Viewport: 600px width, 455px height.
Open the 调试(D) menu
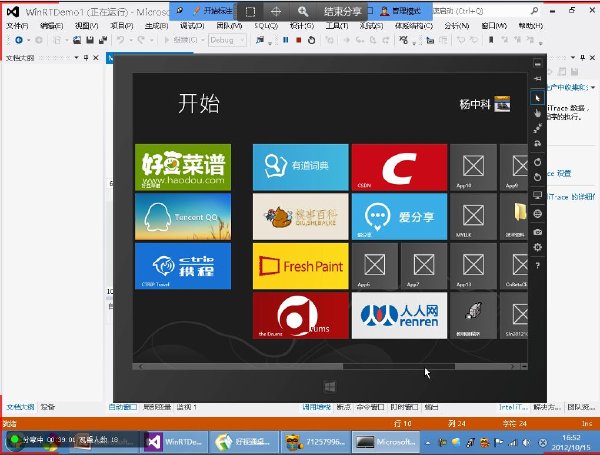point(192,26)
